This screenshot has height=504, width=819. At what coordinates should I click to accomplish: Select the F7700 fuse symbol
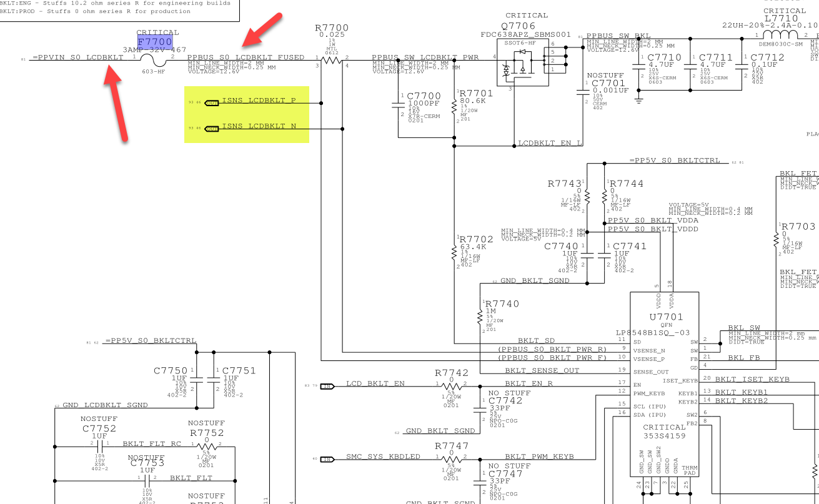pyautogui.click(x=152, y=60)
